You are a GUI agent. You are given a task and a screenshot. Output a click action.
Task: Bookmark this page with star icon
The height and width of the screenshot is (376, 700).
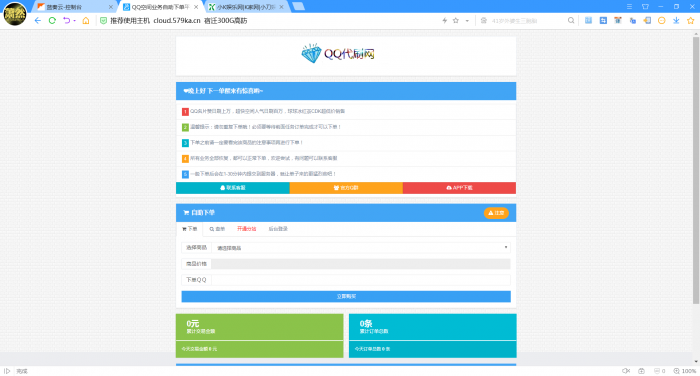coord(456,21)
